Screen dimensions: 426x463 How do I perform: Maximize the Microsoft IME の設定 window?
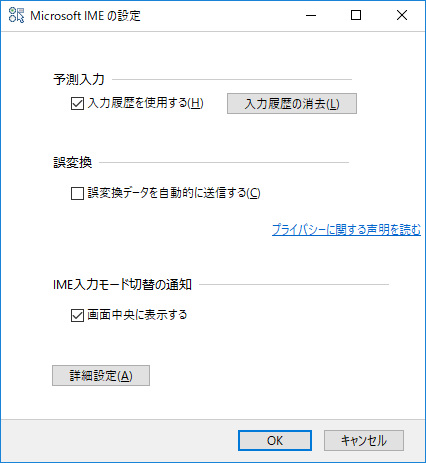356,15
